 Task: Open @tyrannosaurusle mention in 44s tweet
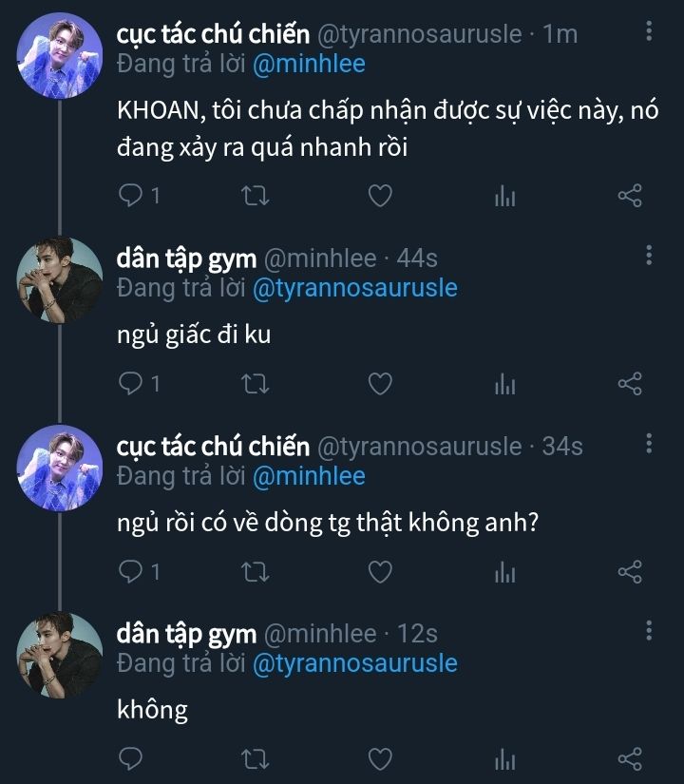(x=354, y=288)
